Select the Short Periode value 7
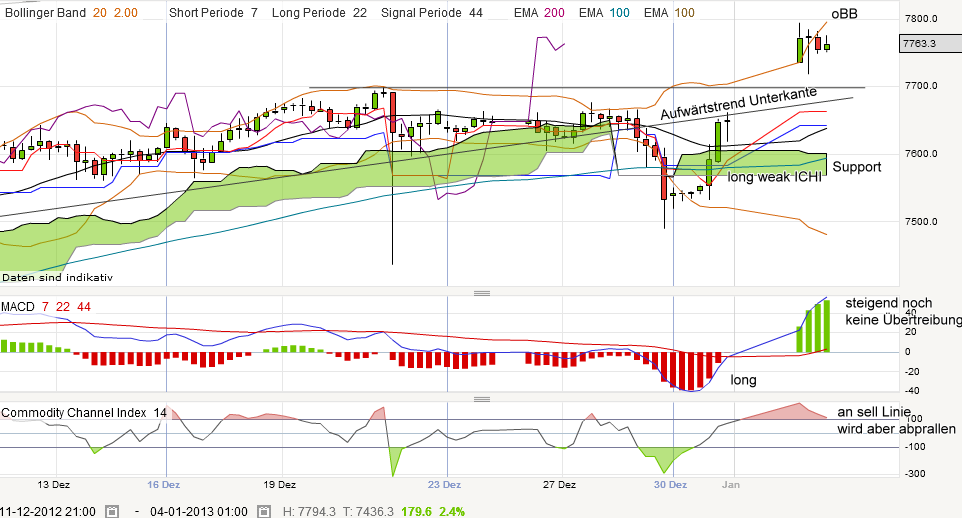The image size is (962, 518). coord(254,12)
